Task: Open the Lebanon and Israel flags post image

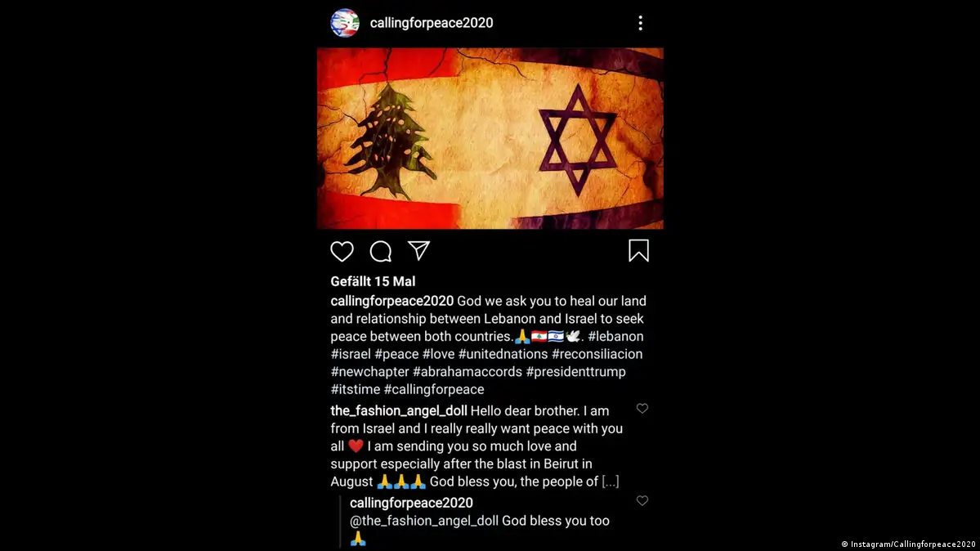Action: pos(490,138)
